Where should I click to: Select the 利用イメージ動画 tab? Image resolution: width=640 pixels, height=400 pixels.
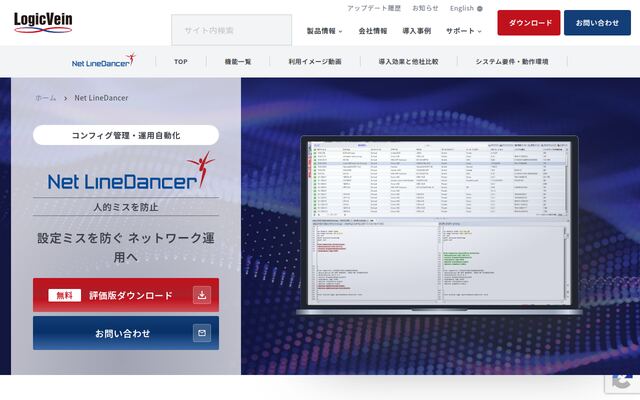click(315, 62)
